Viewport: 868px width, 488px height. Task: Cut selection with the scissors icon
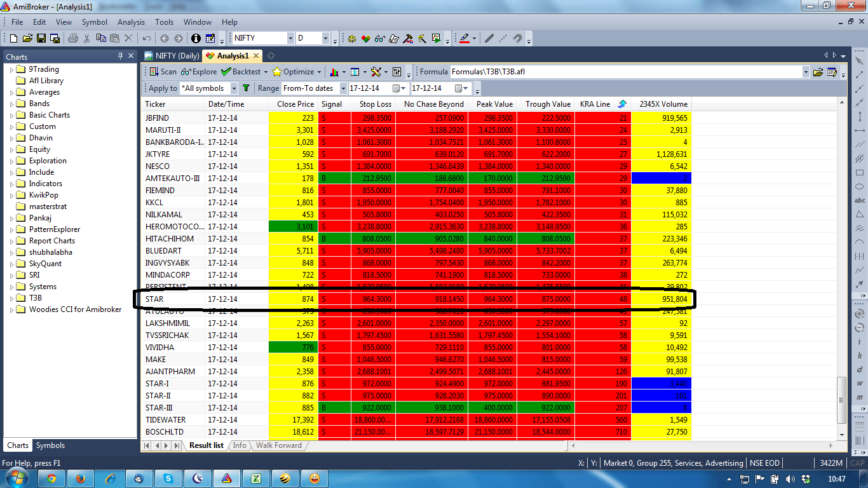click(88, 39)
